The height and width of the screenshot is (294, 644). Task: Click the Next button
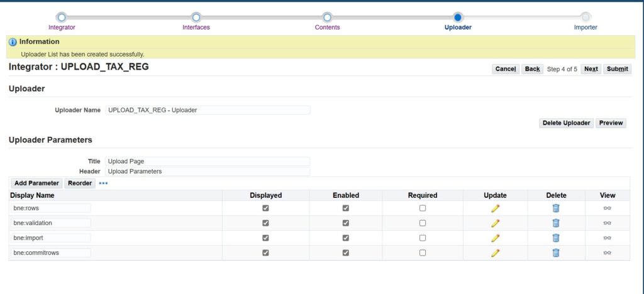pos(591,69)
